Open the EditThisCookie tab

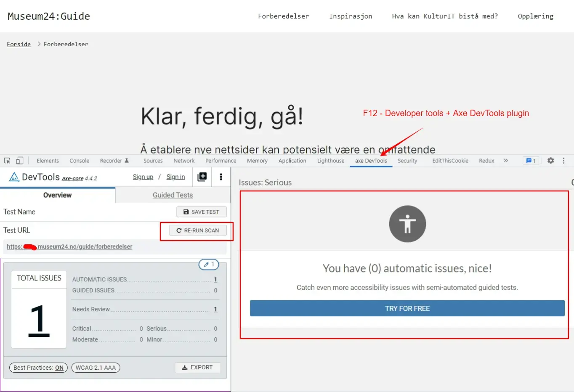(450, 161)
